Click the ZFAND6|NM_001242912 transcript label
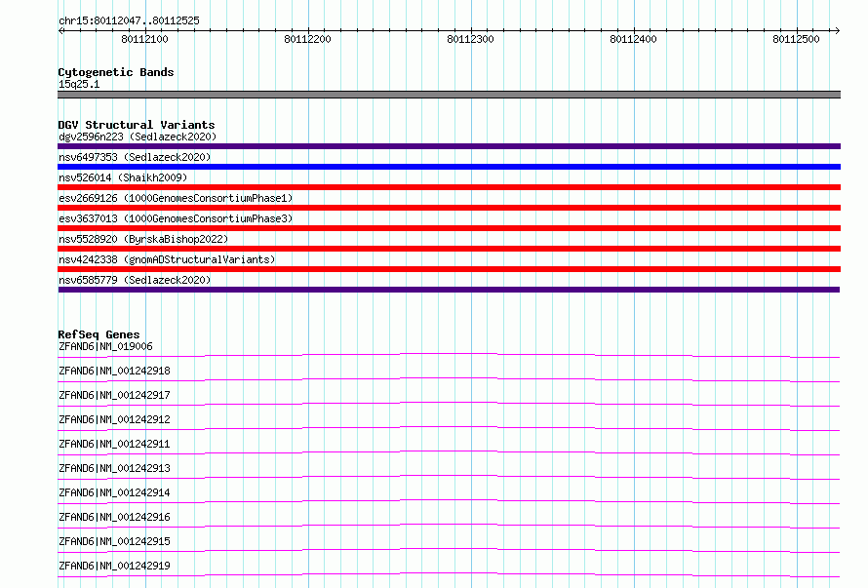Viewport: 868px width, 588px height. pyautogui.click(x=114, y=419)
